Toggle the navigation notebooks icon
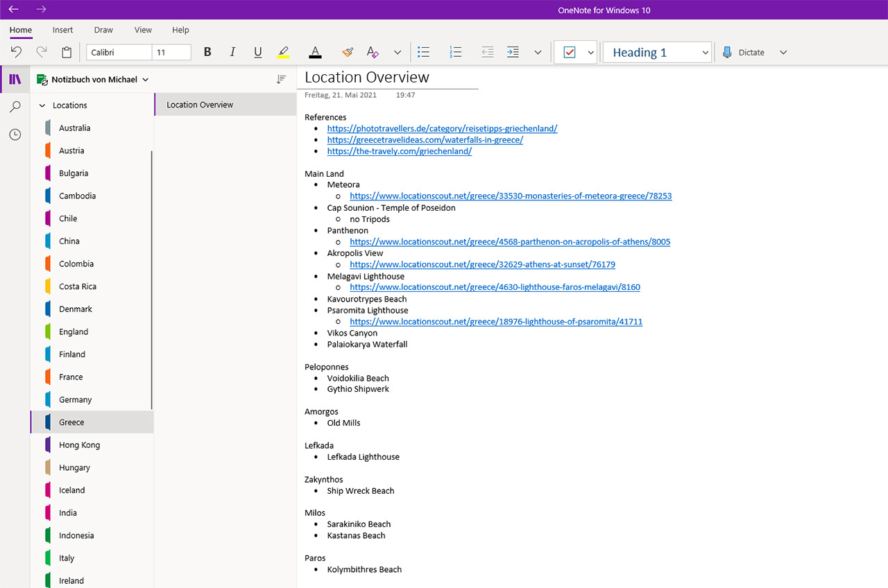The width and height of the screenshot is (888, 588). click(15, 79)
